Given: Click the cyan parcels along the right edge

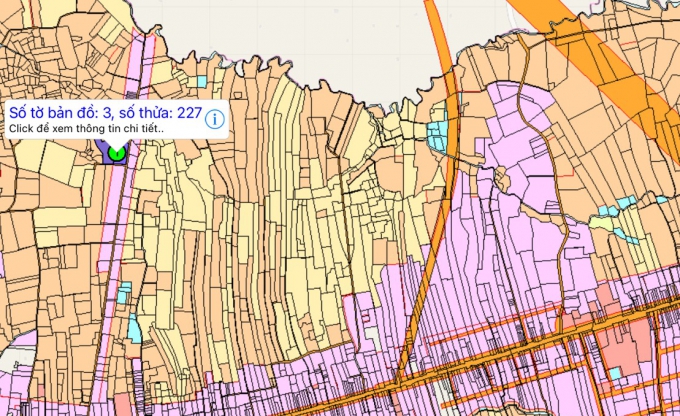Looking at the screenshot, I should (x=625, y=203).
